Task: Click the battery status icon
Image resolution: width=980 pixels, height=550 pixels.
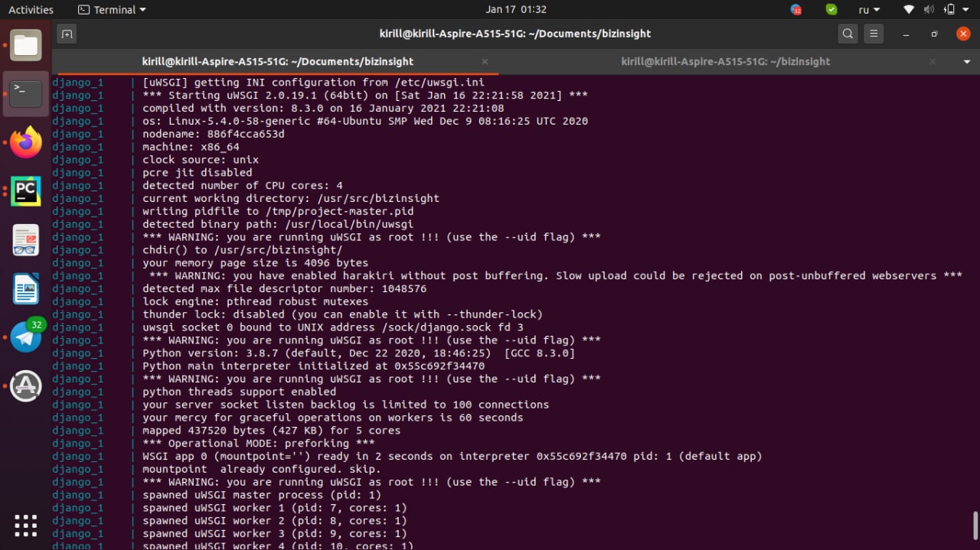Action: (x=949, y=10)
